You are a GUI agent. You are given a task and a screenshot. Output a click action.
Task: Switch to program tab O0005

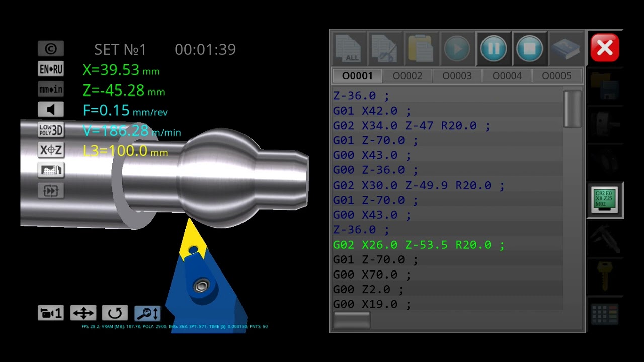(x=556, y=76)
